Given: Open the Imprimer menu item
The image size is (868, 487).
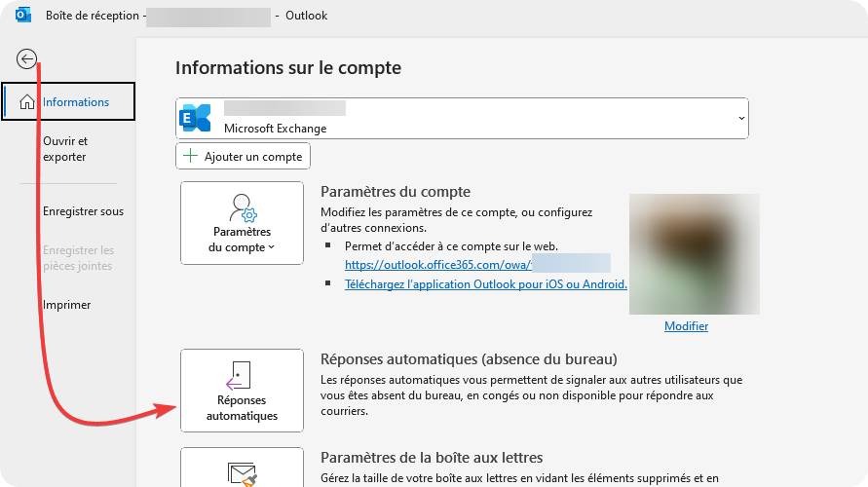Looking at the screenshot, I should (66, 305).
